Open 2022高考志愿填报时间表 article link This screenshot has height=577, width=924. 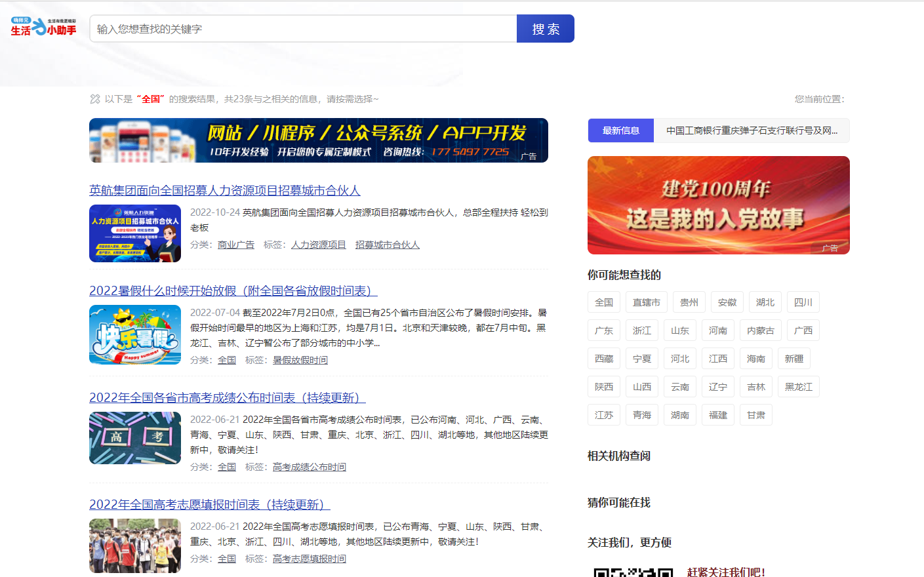tap(209, 504)
